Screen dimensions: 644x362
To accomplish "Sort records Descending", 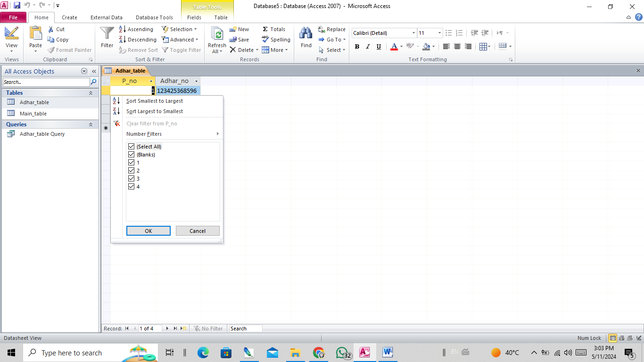I will point(137,40).
